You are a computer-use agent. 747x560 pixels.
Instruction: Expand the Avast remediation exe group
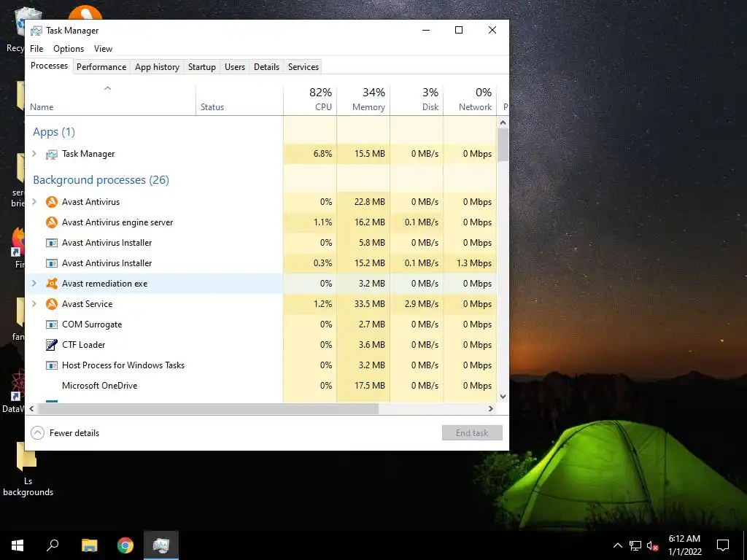pos(34,284)
